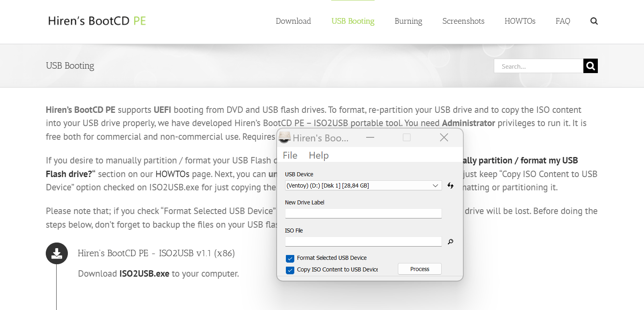This screenshot has height=310, width=644.
Task: Minimize the Hiren's Boo... window
Action: click(370, 137)
